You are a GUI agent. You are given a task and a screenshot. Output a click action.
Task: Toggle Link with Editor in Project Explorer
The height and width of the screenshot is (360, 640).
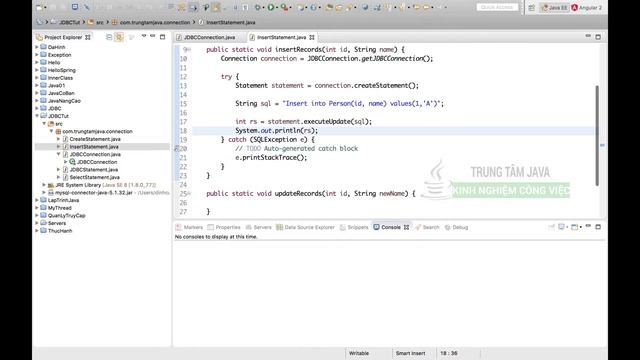click(x=119, y=37)
